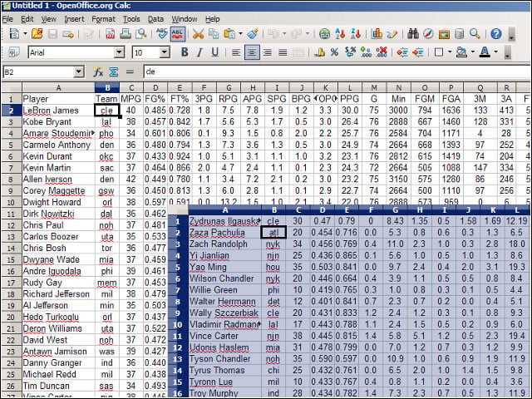Click the Zoom magnifier icon
Screen dimensions: 532x399
click(475, 33)
